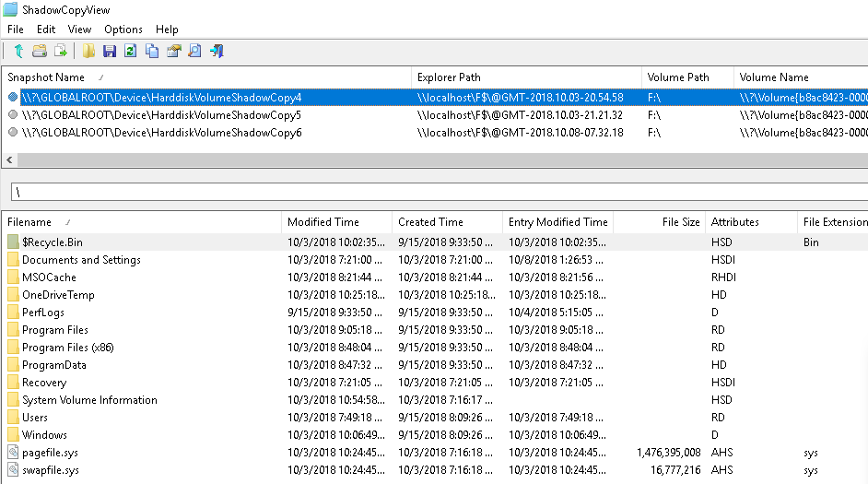Screen dimensions: 868x484
Task: Click the exit door toolbar icon
Action: 217,52
